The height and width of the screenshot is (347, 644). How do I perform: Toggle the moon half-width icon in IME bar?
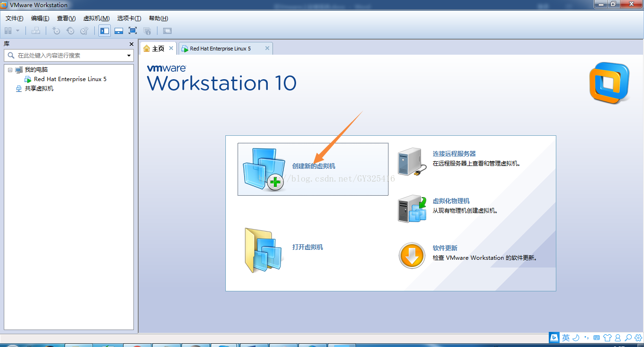576,338
